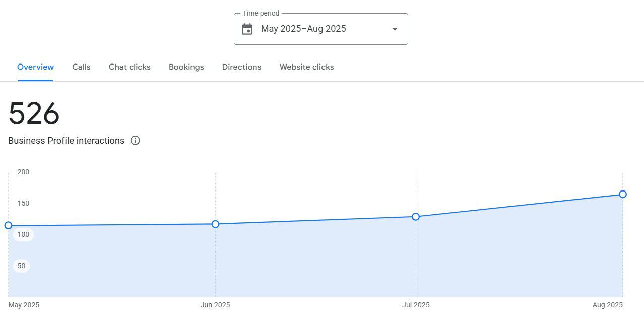Image resolution: width=644 pixels, height=318 pixels.
Task: Click the 100 y-axis value label
Action: coord(23,234)
